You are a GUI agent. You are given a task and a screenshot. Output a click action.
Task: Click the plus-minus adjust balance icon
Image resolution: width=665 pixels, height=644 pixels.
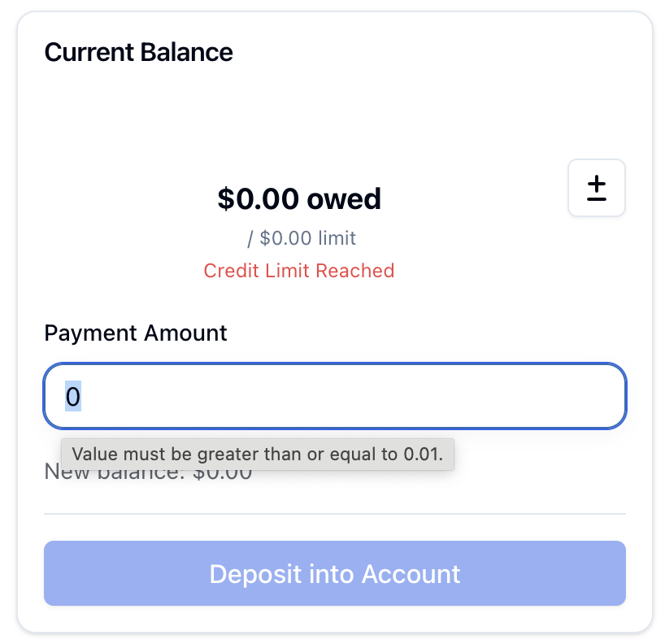596,188
